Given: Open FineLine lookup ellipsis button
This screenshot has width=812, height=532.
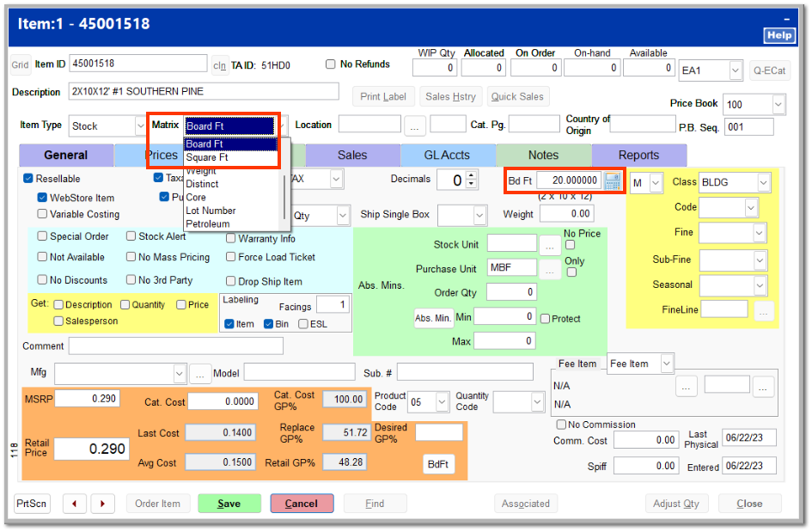Looking at the screenshot, I should [x=763, y=311].
